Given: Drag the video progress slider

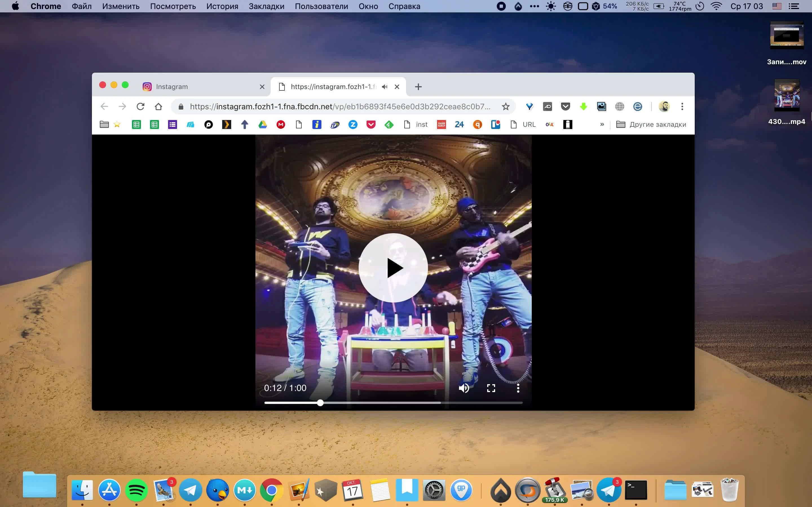Looking at the screenshot, I should click(x=320, y=403).
